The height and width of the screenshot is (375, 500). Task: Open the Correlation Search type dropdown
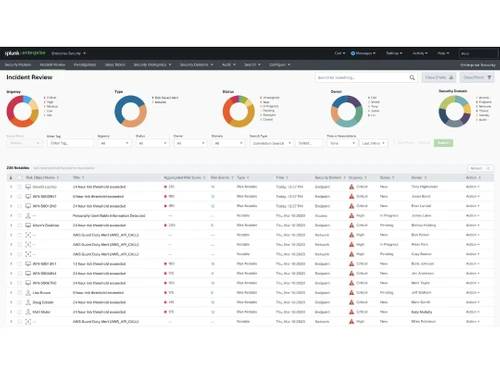point(272,143)
